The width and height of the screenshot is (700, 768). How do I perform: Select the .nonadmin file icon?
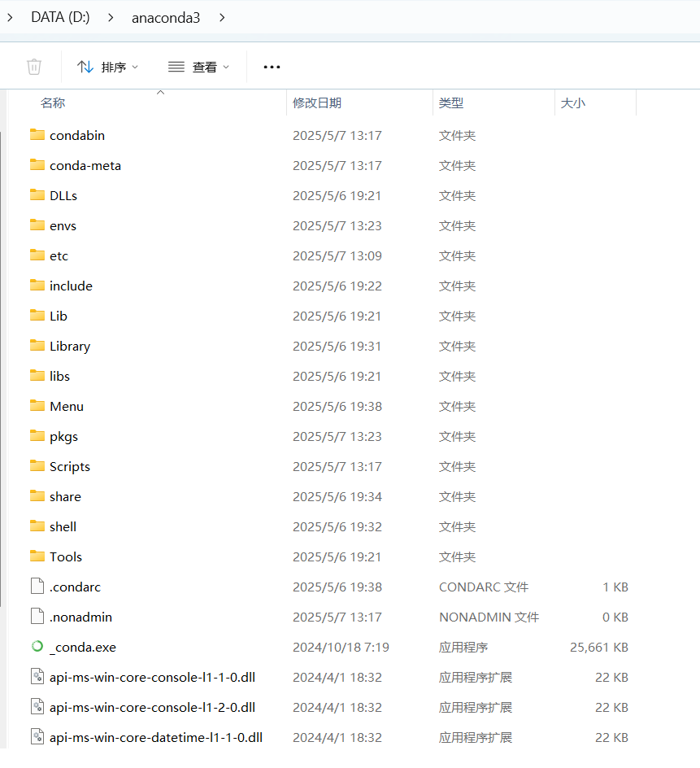point(37,616)
